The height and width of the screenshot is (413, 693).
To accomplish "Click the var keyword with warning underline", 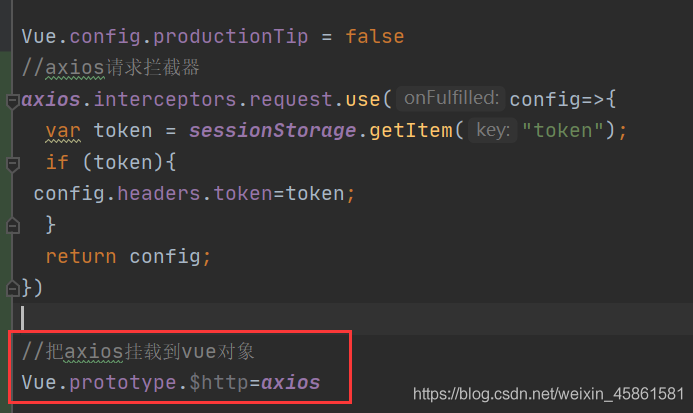I will pyautogui.click(x=63, y=131).
